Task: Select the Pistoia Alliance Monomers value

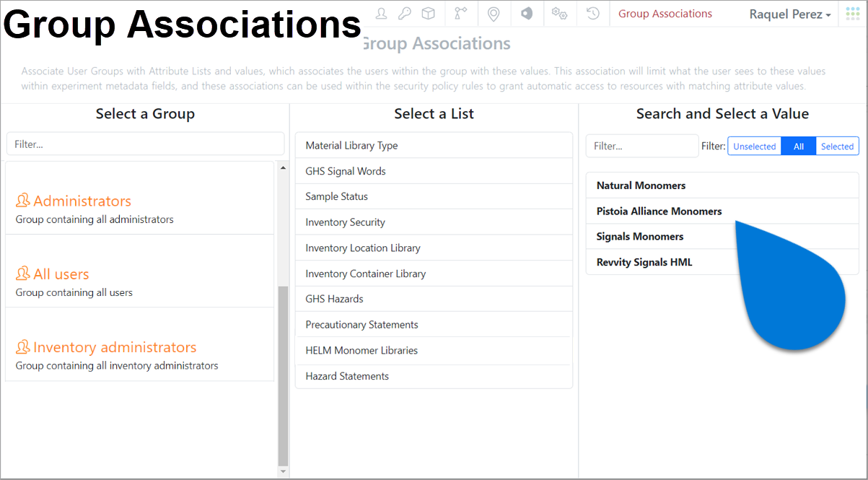Action: coord(722,211)
